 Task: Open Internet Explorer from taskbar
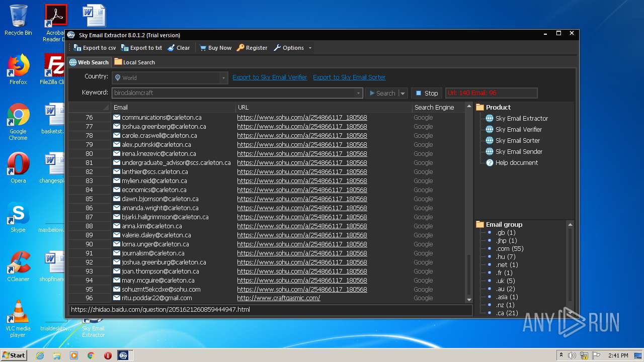(40, 355)
